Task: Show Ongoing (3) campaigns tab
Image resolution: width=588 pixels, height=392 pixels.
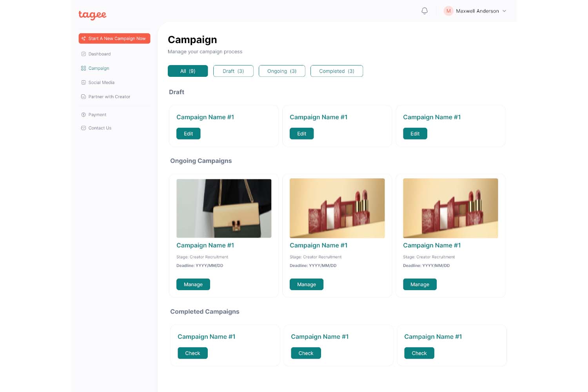Action: 282,71
